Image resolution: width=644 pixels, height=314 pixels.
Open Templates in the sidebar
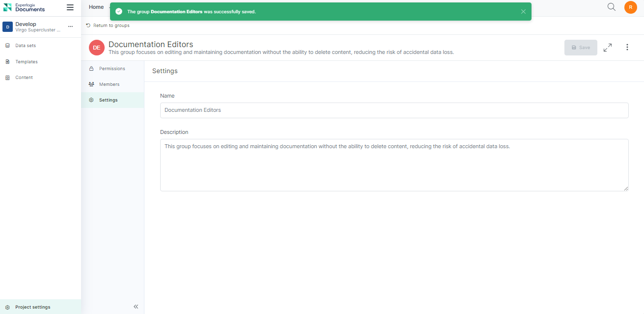pos(27,62)
